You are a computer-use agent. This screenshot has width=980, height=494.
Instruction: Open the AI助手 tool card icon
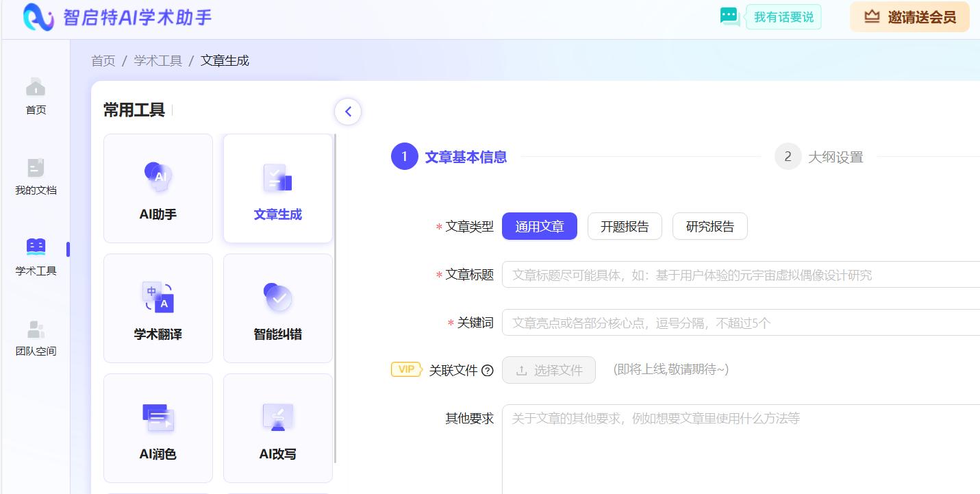click(x=158, y=177)
